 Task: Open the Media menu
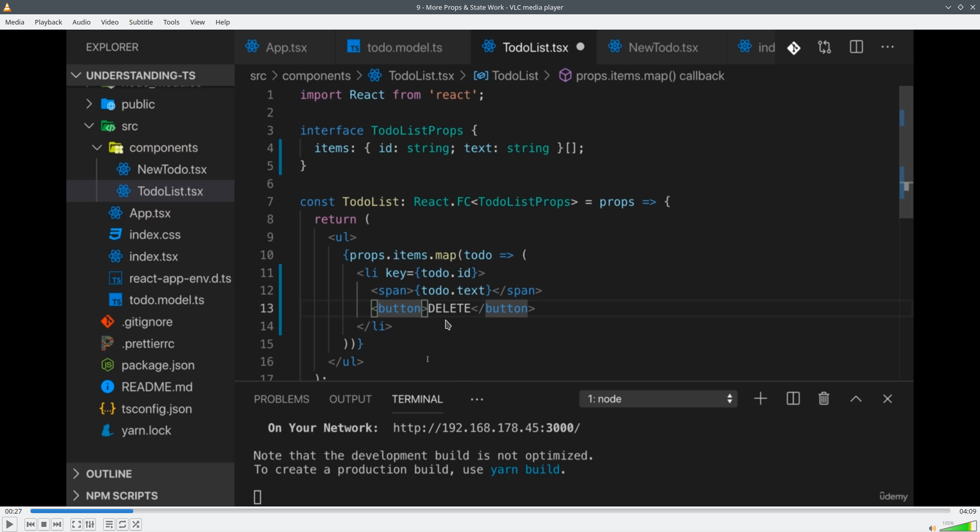point(15,22)
